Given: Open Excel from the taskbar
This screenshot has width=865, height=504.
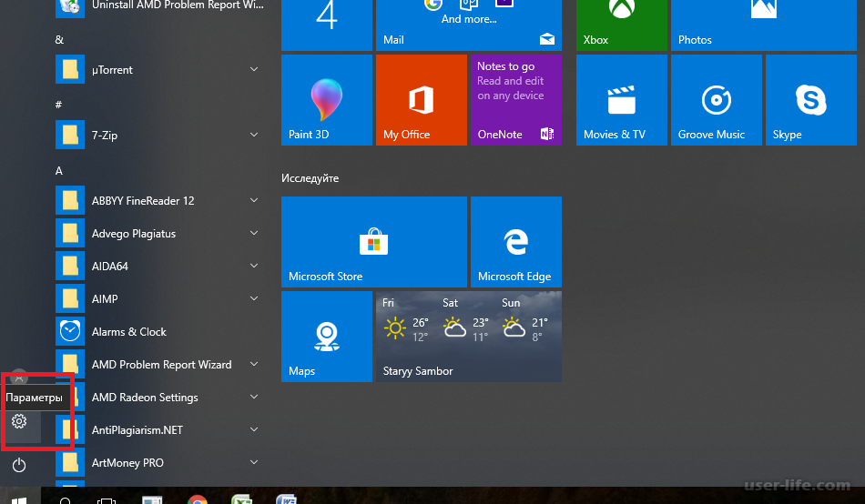Looking at the screenshot, I should point(241,499).
